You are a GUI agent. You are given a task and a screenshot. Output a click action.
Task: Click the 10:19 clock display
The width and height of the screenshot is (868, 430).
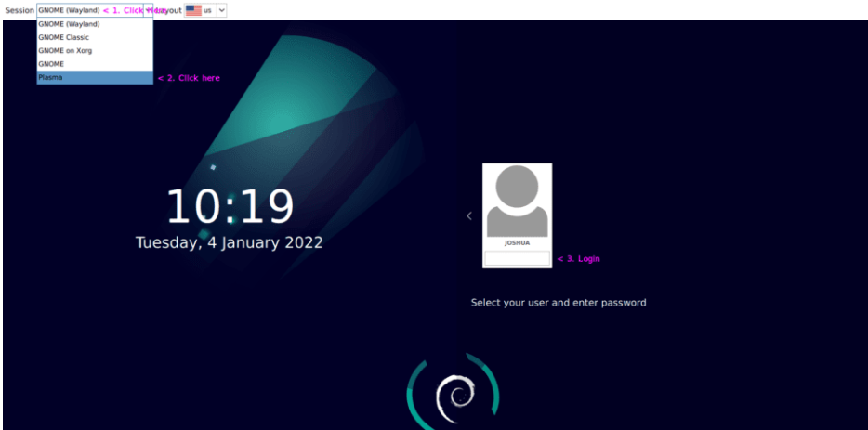point(230,206)
